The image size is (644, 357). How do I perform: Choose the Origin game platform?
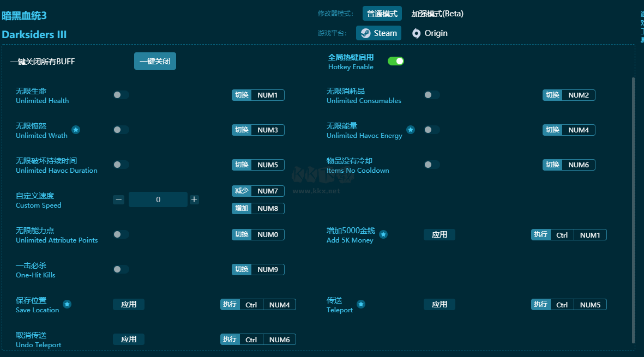coord(430,33)
